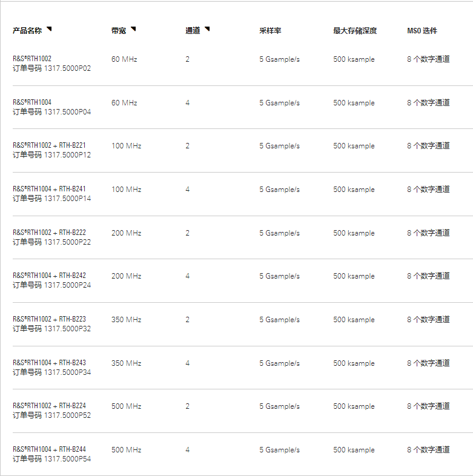Select the R&S®RTH1004 + RTH-B242 entry
The width and height of the screenshot is (473, 476).
click(x=49, y=276)
